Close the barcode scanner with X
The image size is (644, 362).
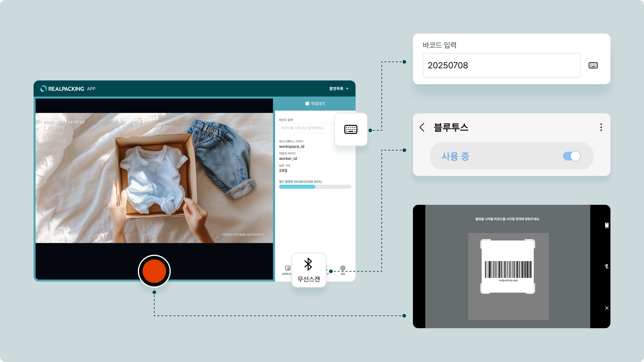[606, 308]
